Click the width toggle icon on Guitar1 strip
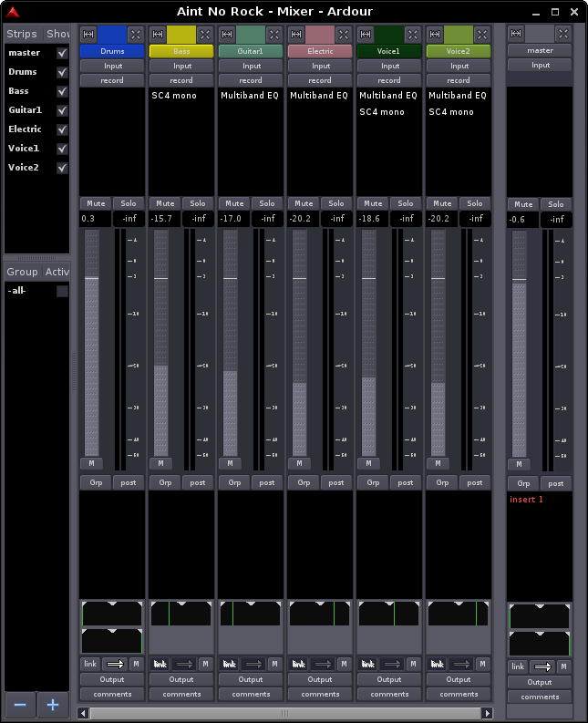Image resolution: width=588 pixels, height=723 pixels. click(226, 34)
